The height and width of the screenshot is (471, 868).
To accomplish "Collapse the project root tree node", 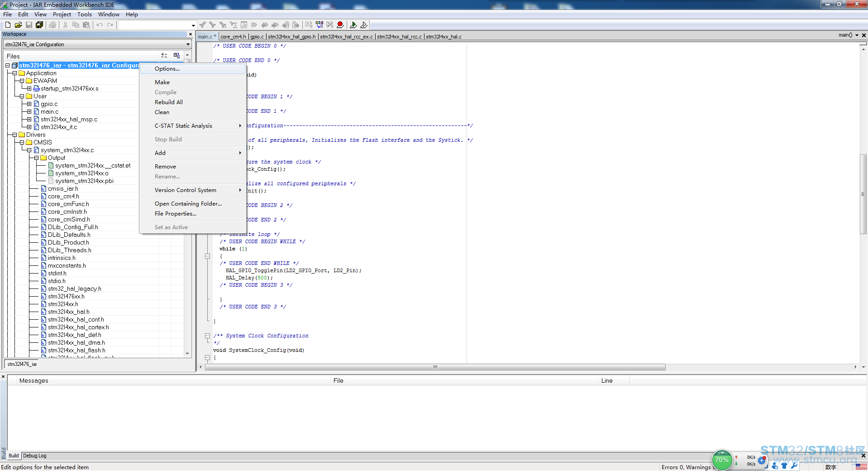I will [7, 66].
